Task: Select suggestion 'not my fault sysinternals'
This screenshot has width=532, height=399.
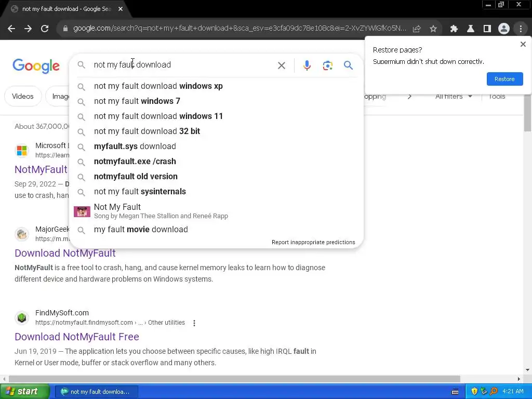Action: point(216,191)
